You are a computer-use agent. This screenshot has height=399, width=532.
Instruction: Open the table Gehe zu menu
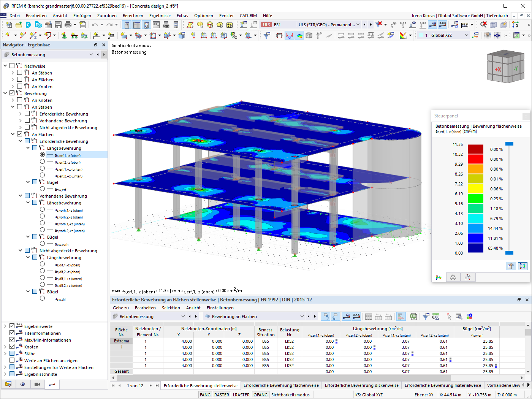point(121,308)
